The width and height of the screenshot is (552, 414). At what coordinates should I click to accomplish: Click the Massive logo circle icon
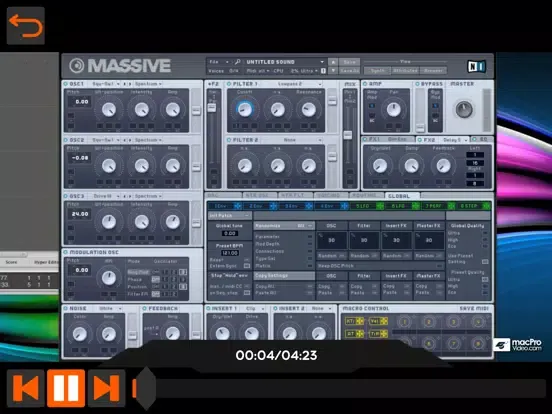[x=76, y=65]
